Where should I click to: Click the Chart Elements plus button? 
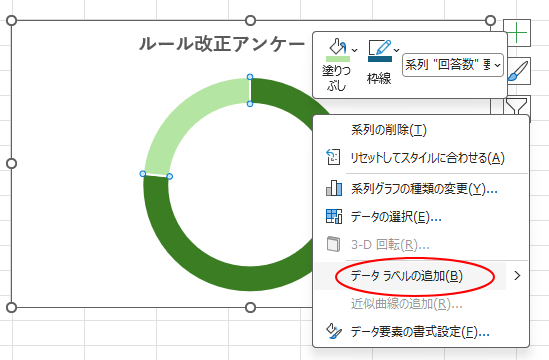point(517,33)
